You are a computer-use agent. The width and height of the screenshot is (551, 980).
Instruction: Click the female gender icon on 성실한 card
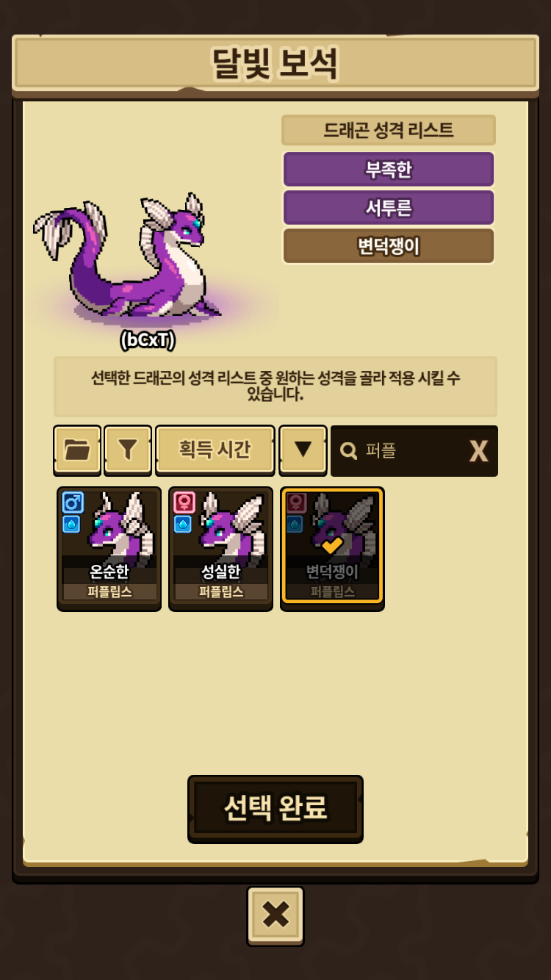click(x=184, y=503)
